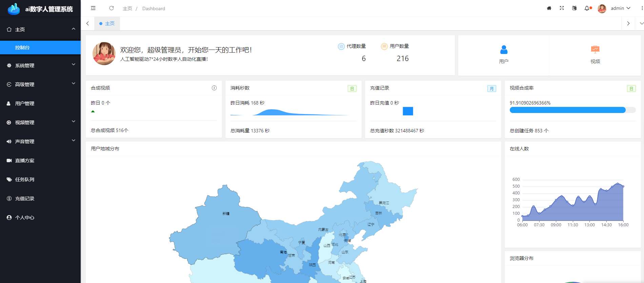Click the language translate icon

[574, 8]
